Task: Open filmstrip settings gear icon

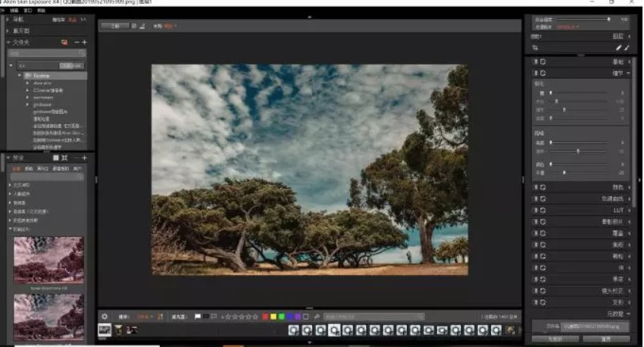Action: pyautogui.click(x=105, y=316)
